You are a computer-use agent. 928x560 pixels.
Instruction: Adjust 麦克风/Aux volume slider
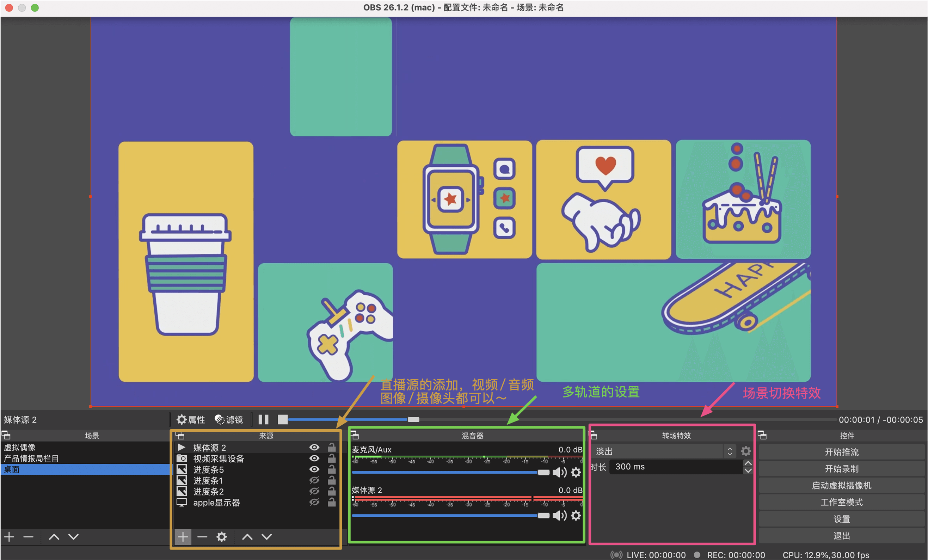(x=543, y=472)
